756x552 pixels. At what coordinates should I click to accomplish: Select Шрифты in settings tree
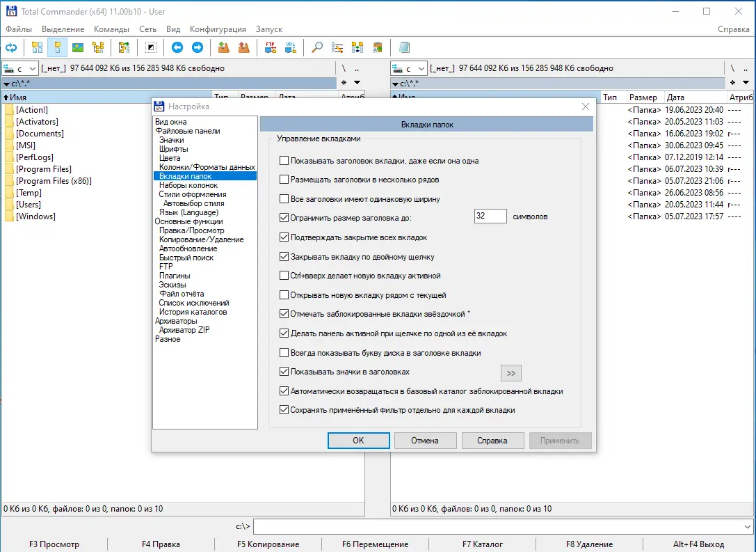click(174, 149)
